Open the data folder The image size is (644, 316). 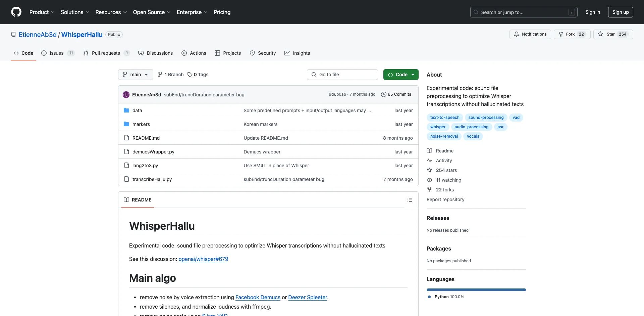pos(137,110)
